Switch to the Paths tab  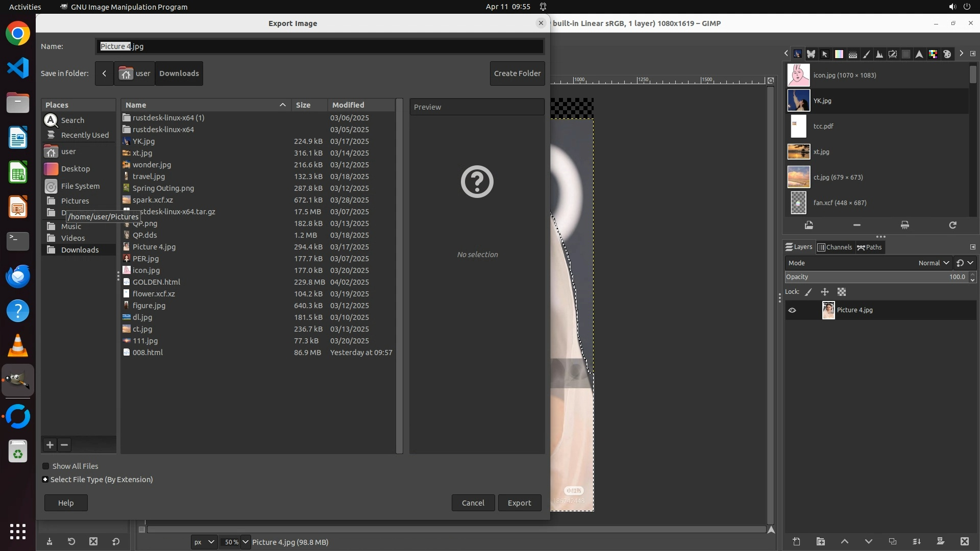(870, 247)
